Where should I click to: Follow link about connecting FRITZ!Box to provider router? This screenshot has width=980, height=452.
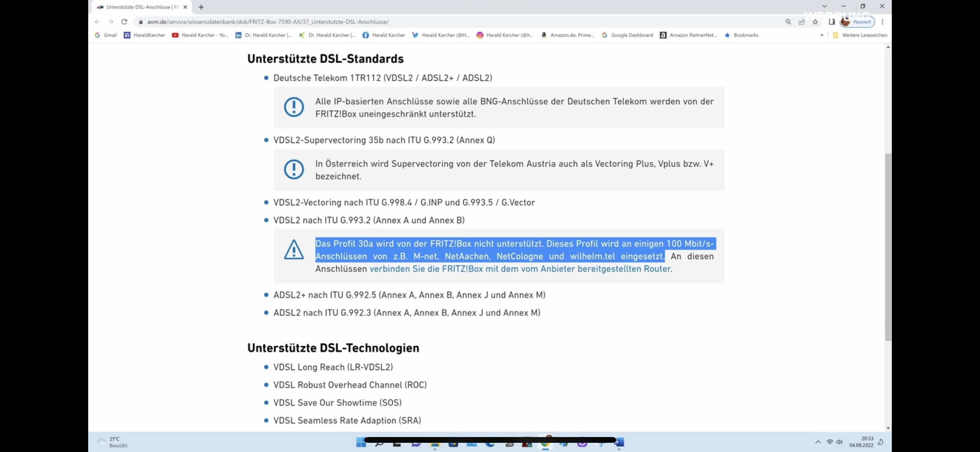pos(520,269)
